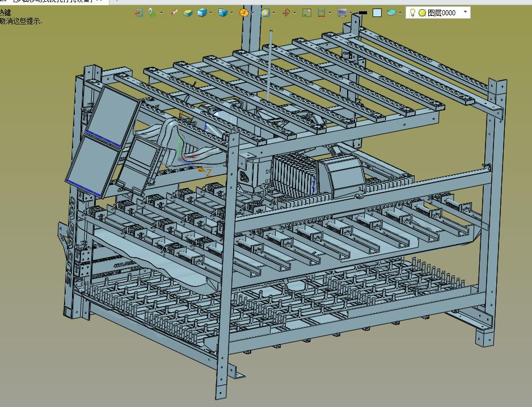532x407 pixels.
Task: Click the light blue color swatch
Action: (377, 13)
